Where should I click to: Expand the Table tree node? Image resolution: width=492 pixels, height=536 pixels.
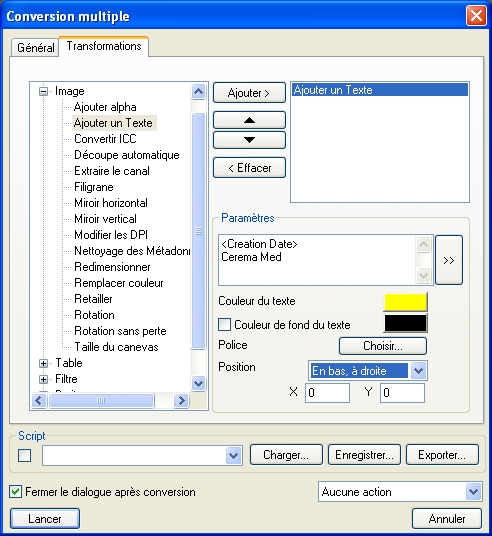[x=43, y=363]
